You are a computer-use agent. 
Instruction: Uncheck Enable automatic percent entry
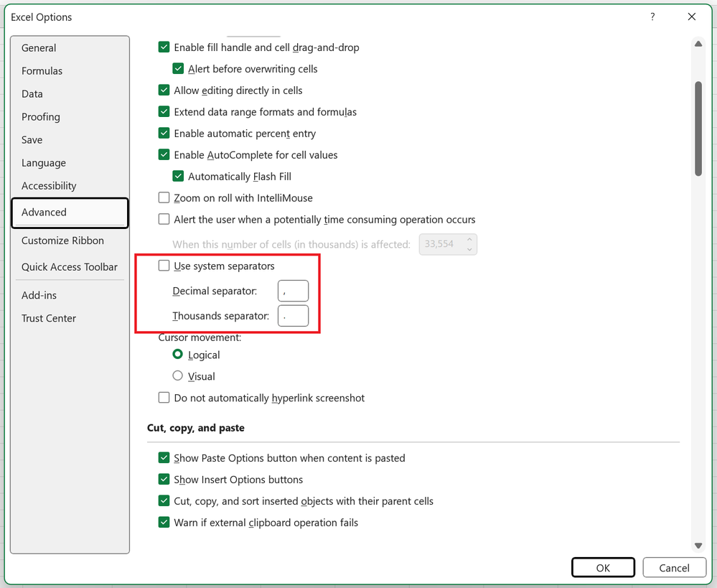(x=164, y=133)
